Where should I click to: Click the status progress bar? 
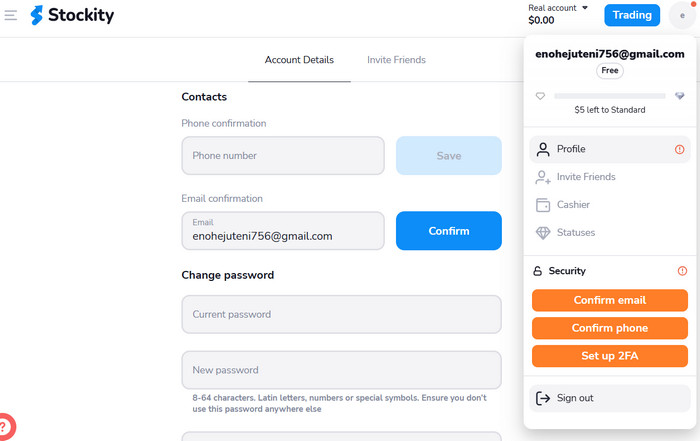coord(609,96)
